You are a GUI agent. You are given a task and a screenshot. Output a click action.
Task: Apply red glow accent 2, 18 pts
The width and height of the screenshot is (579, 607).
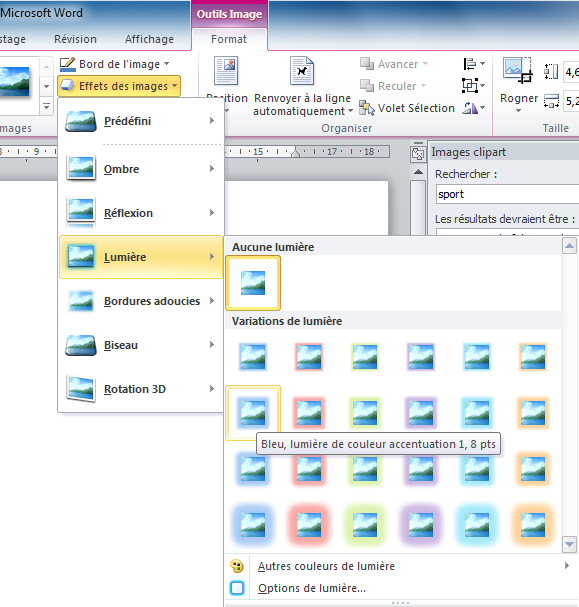pos(309,525)
